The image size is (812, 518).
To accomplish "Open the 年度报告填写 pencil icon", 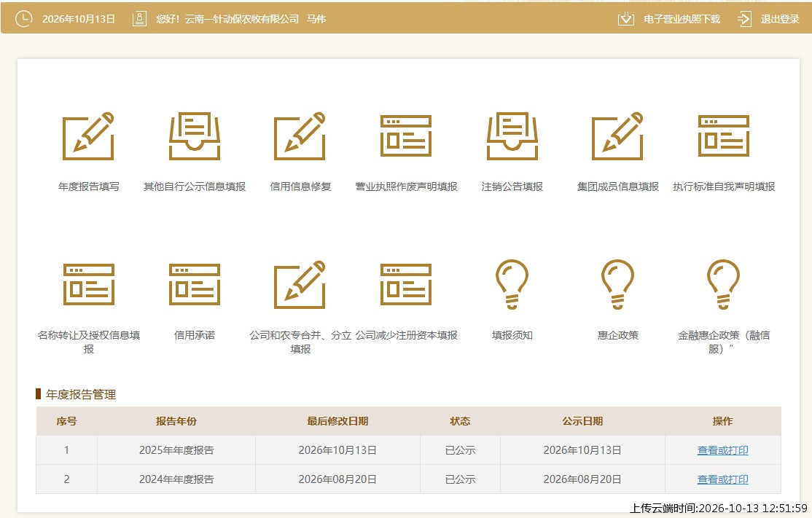I will click(x=88, y=136).
